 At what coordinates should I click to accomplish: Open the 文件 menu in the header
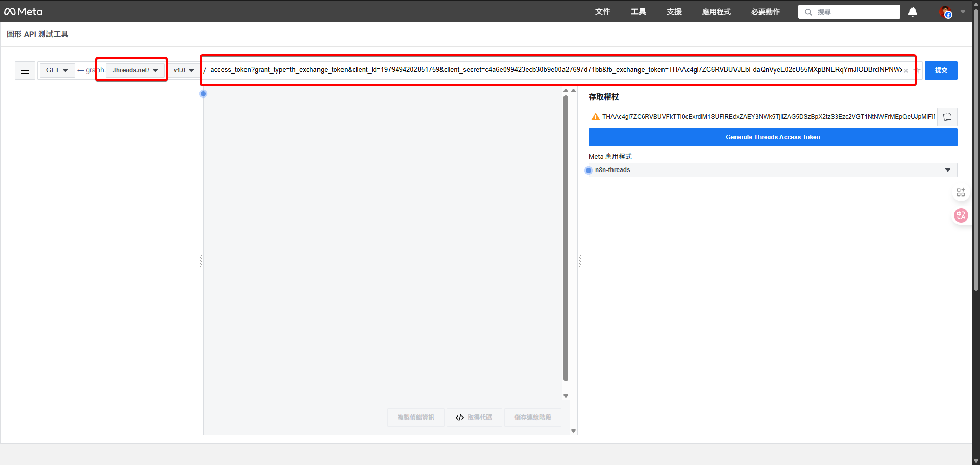point(602,12)
